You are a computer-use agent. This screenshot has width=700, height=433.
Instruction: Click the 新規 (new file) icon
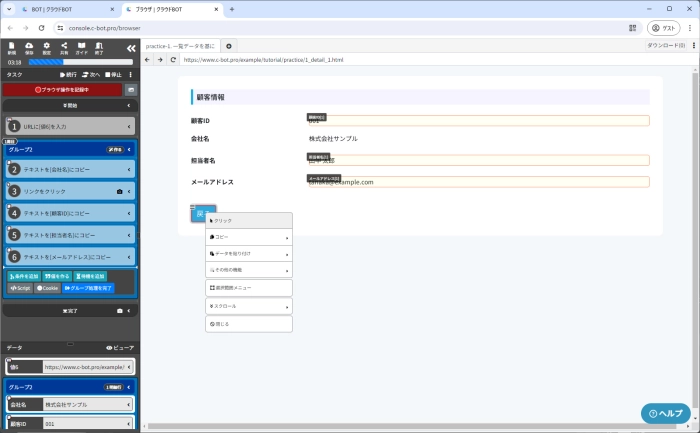(x=12, y=47)
